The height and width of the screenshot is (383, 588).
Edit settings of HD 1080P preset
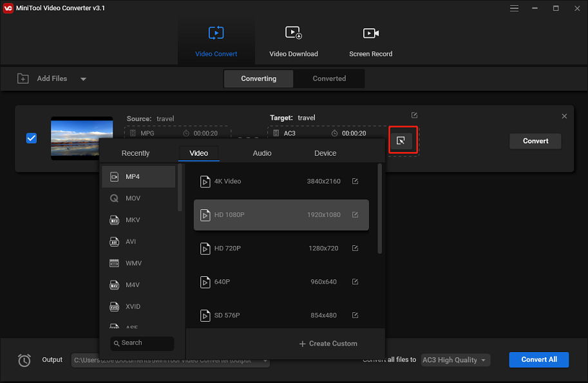click(x=355, y=215)
